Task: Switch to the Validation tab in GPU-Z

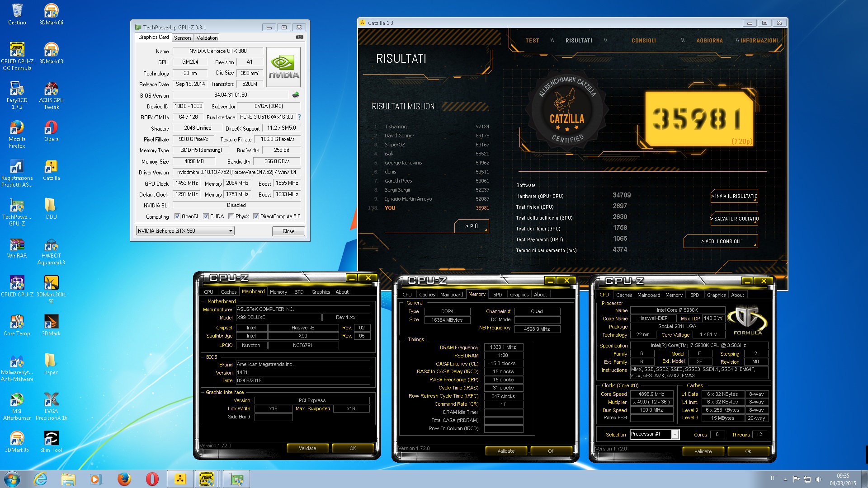Action: point(207,38)
